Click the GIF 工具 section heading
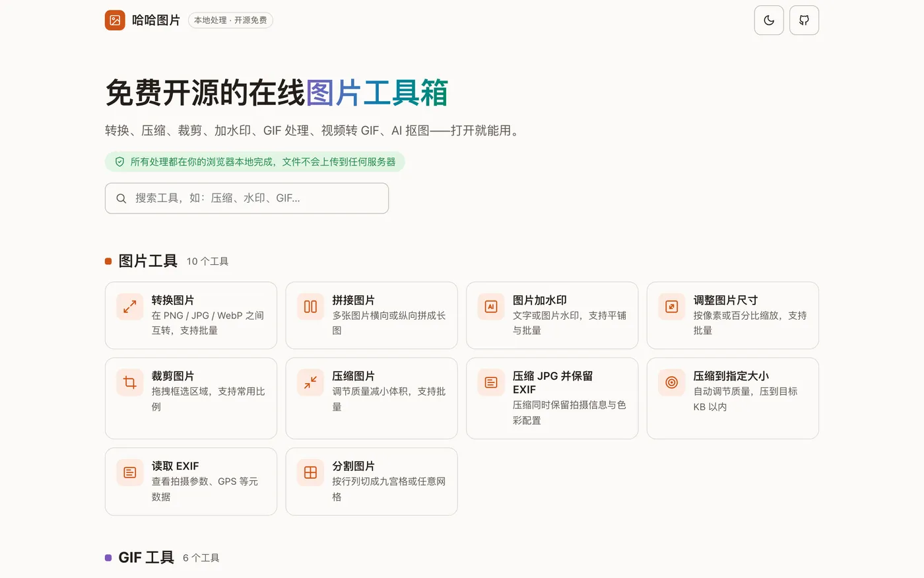924x578 pixels. [x=146, y=558]
